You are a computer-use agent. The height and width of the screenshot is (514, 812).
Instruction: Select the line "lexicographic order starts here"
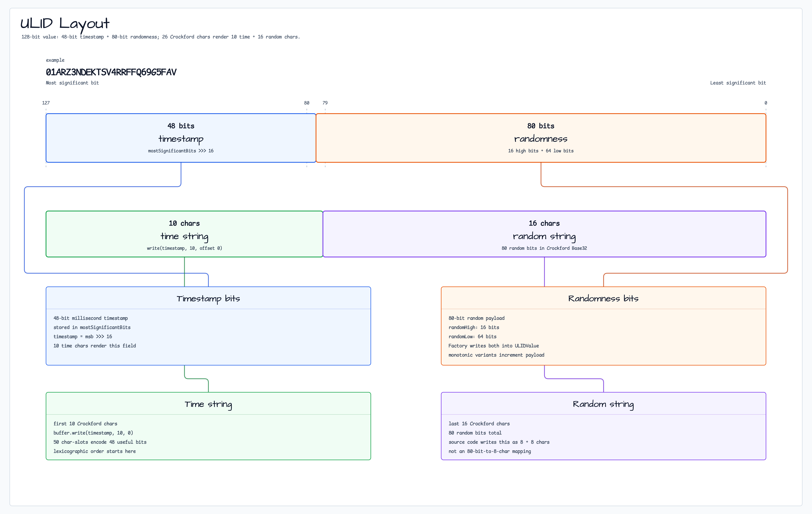point(94,451)
